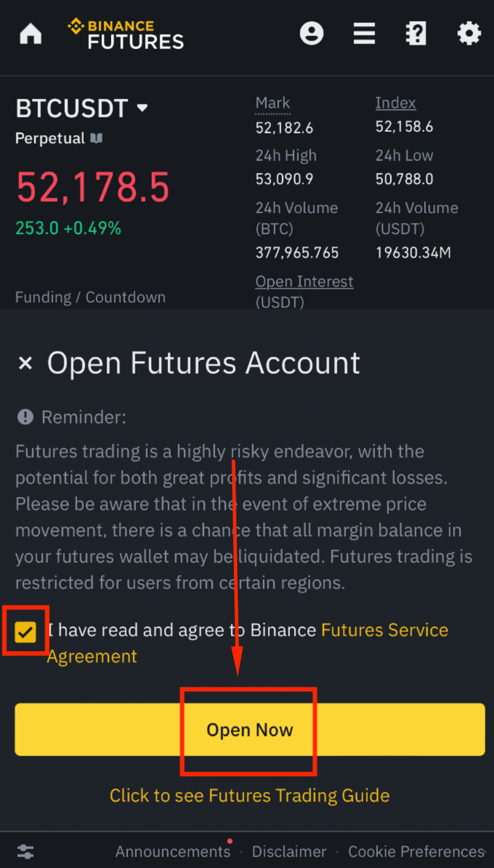Toggle the Futures Service Agreement checkbox
The image size is (494, 868).
(x=25, y=632)
